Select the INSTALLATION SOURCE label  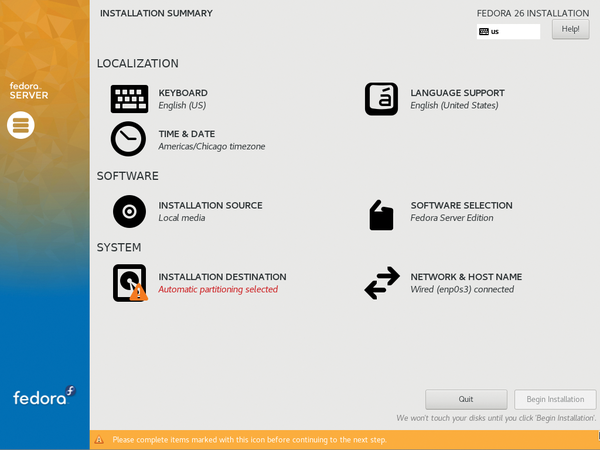coord(210,205)
